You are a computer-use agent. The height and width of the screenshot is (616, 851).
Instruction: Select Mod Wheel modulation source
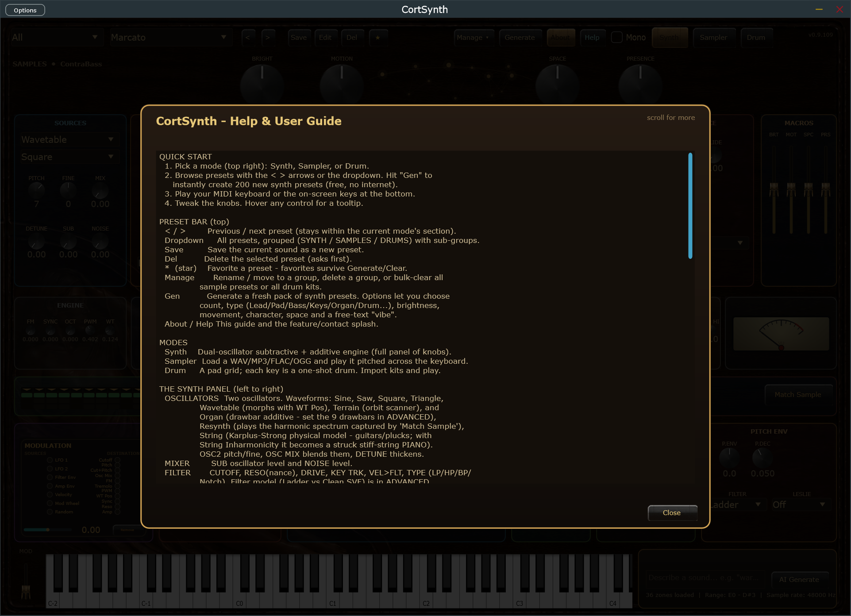click(50, 503)
